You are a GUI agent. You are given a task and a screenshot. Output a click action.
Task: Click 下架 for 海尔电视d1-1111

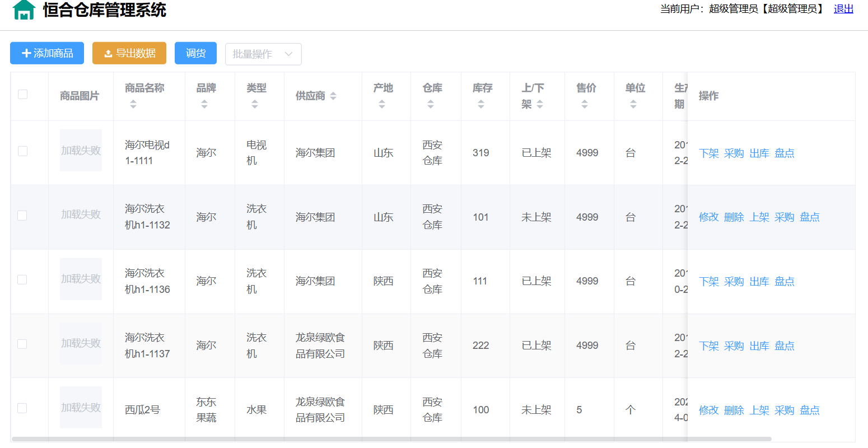point(709,153)
